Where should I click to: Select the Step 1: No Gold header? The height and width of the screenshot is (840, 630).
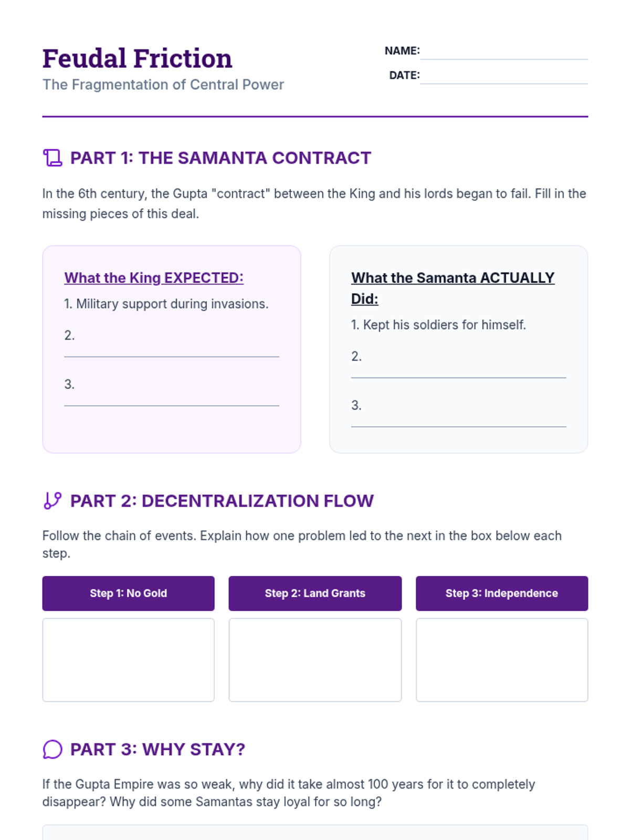pos(128,593)
